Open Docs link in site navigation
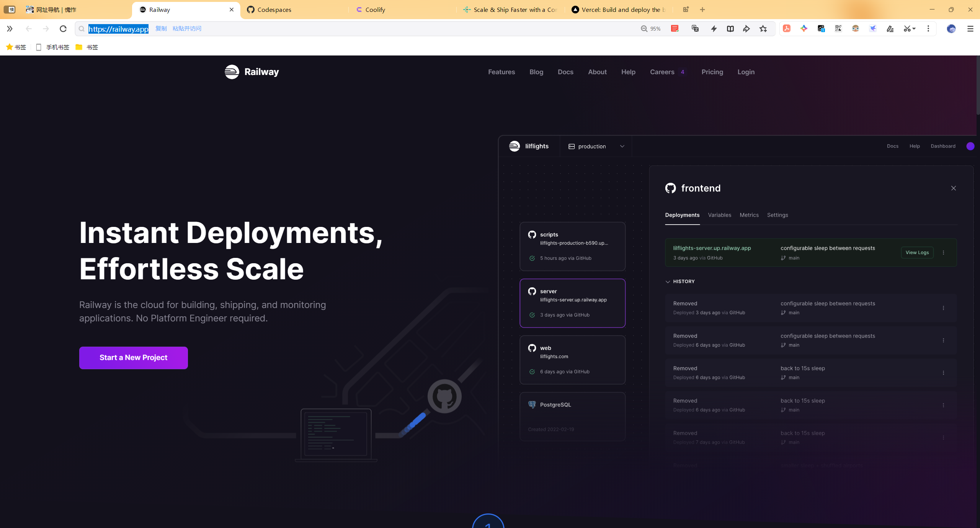 pos(565,72)
